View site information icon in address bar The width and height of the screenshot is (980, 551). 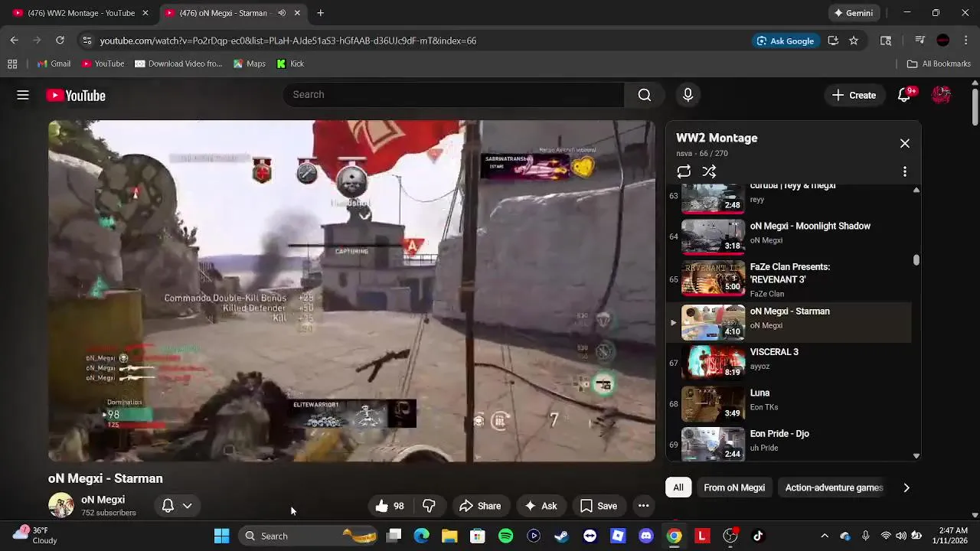(x=87, y=41)
